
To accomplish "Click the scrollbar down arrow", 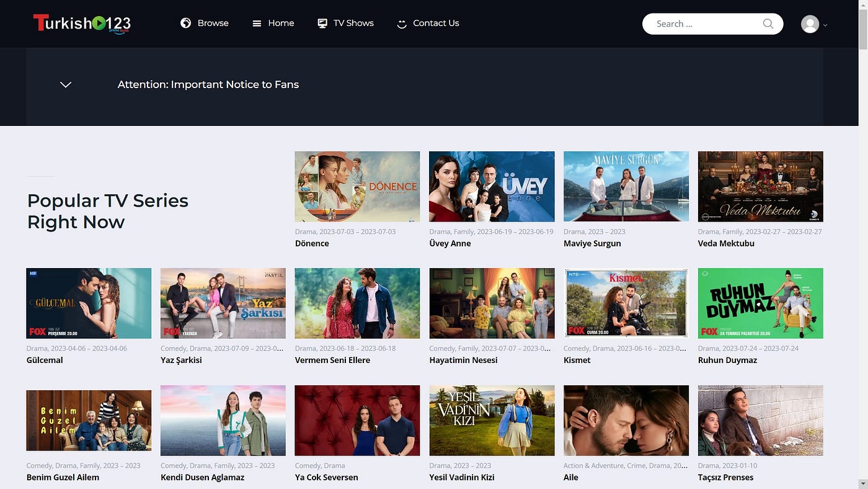I will pos(863,485).
